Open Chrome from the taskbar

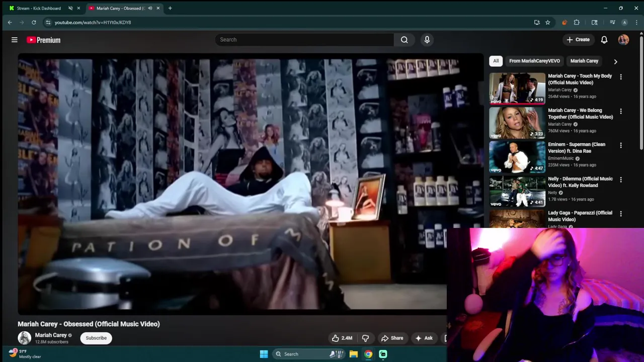[368, 354]
